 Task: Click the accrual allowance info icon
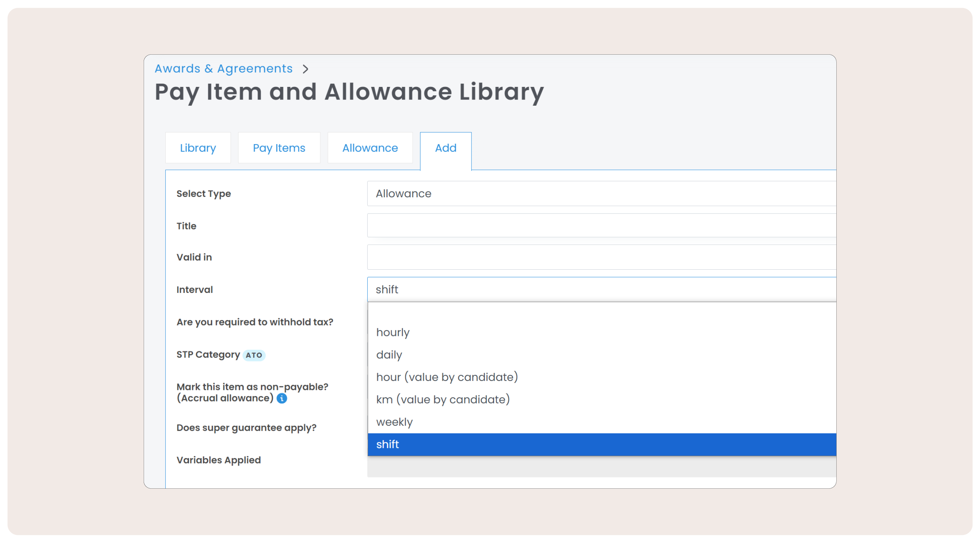pos(282,399)
